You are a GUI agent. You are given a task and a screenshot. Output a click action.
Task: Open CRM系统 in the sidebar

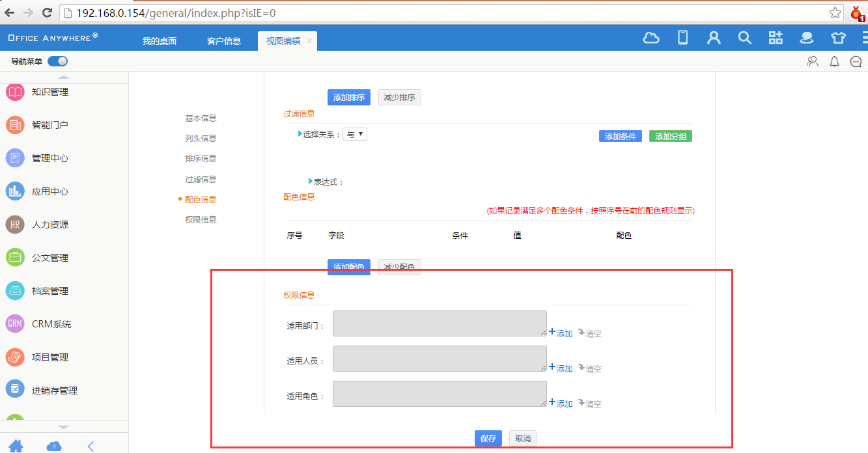pos(51,324)
